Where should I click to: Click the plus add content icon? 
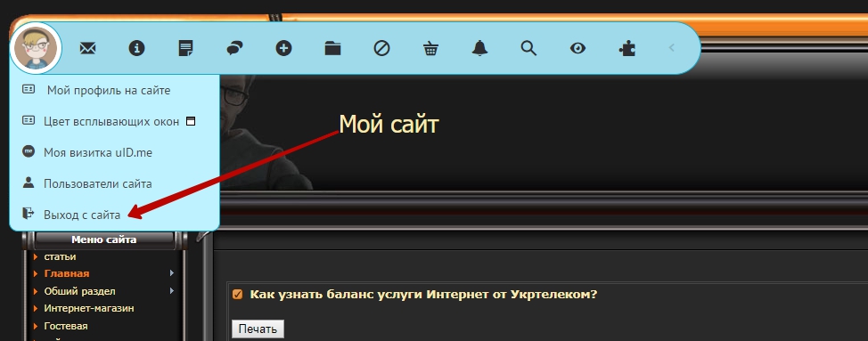coord(284,49)
